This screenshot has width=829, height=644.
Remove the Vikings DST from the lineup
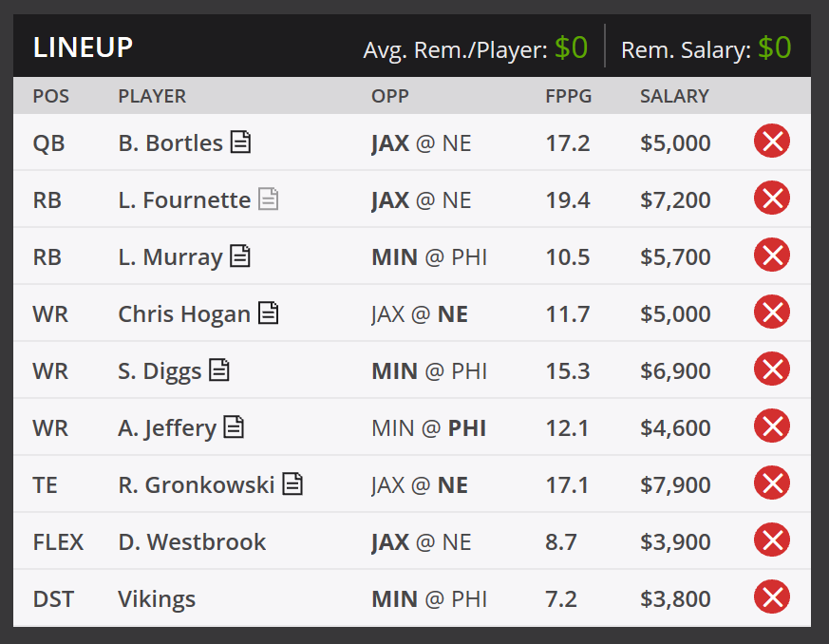pos(772,597)
